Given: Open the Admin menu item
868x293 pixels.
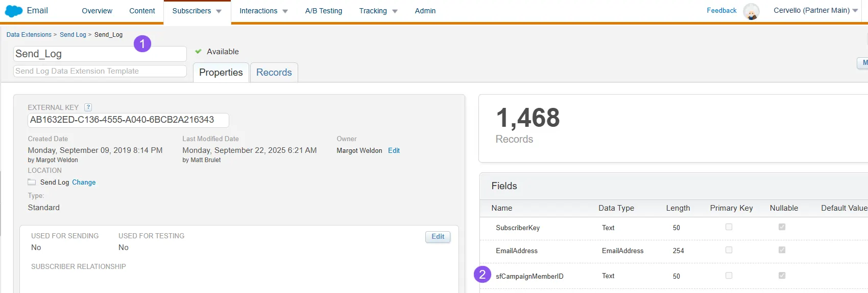Looking at the screenshot, I should (425, 11).
